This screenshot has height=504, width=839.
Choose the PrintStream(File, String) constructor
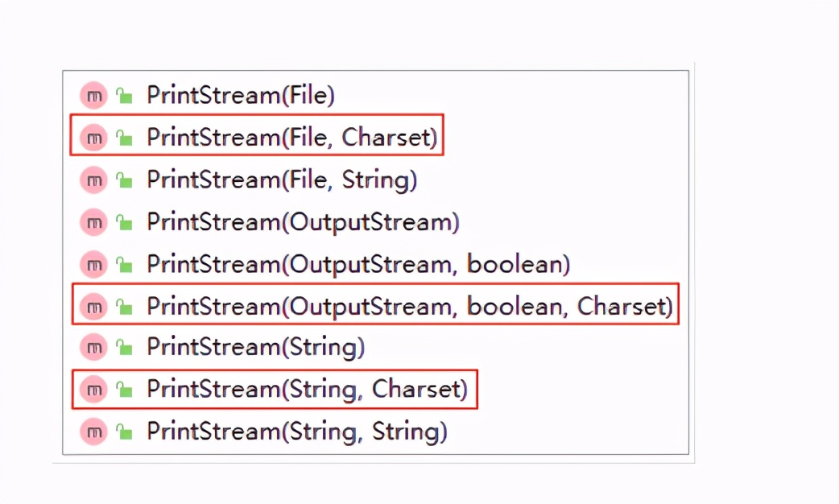click(281, 180)
